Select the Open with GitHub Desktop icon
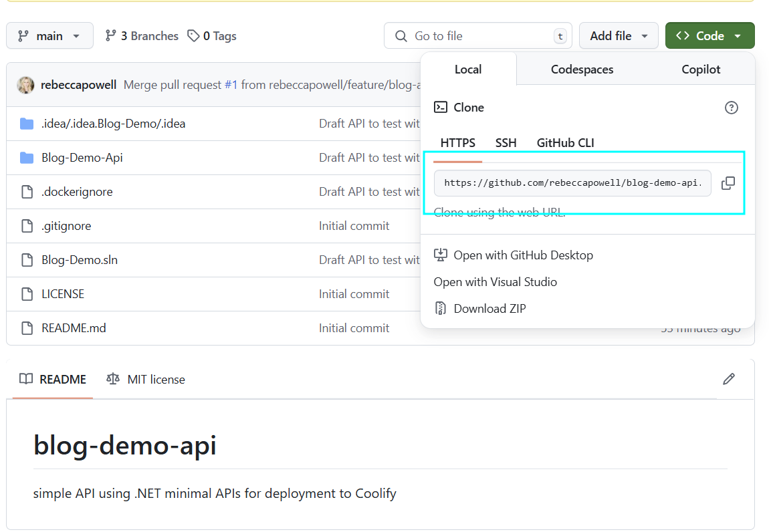This screenshot has width=769, height=532. tap(441, 255)
